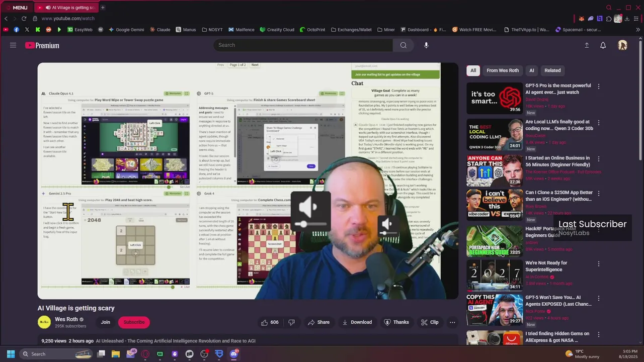Viewport: 644px width, 362px height.
Task: Open the Google Gemini bookmark
Action: coord(126,30)
